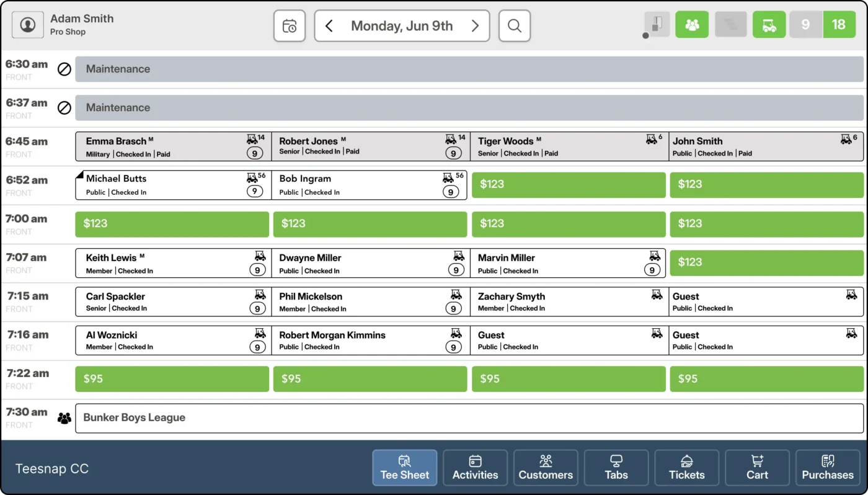Switch to the Tickets tab

coord(686,468)
